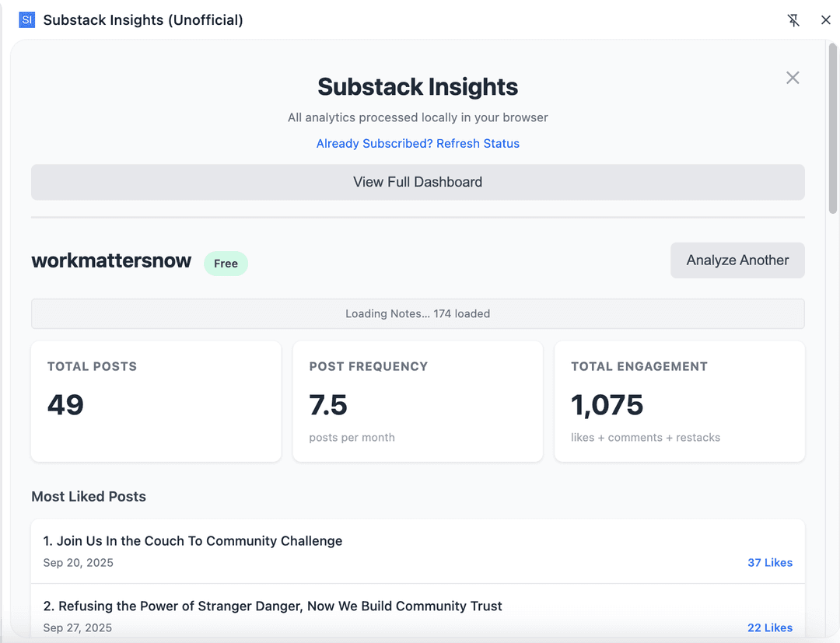
Task: Click the 'posts per month' caption
Action: tap(352, 438)
